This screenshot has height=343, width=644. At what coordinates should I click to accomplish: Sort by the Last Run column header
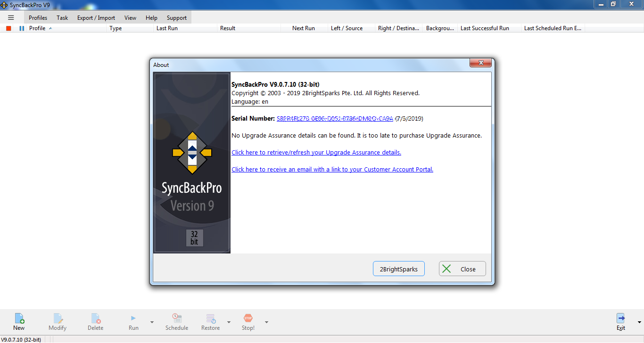coord(186,28)
